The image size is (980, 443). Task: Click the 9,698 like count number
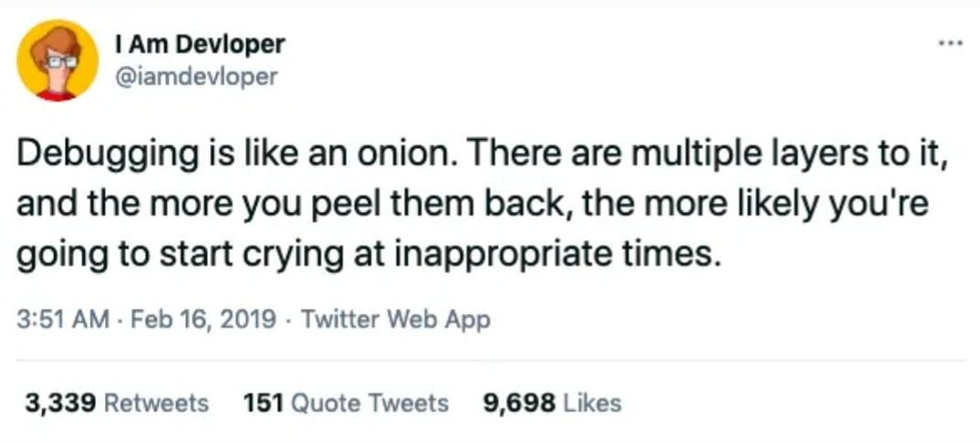tap(517, 403)
